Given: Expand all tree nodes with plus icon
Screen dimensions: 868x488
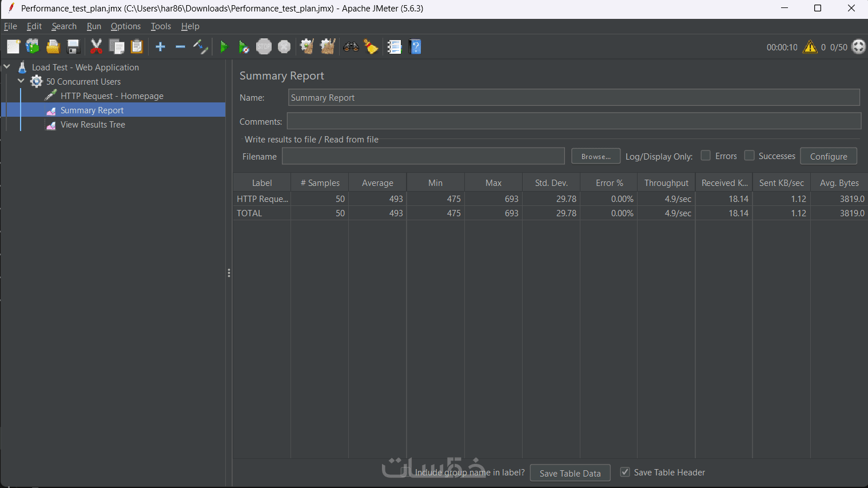Looking at the screenshot, I should pos(160,47).
